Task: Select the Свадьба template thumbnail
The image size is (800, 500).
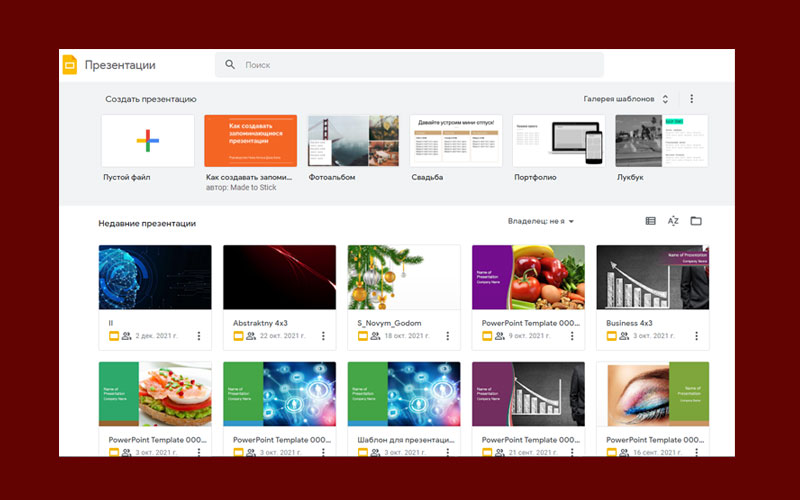Action: coord(456,141)
